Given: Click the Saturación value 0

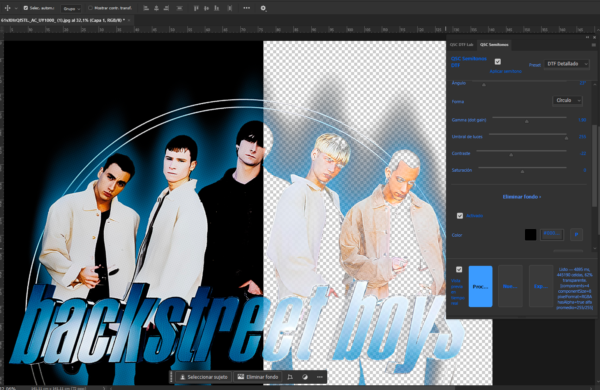Looking at the screenshot, I should pos(585,170).
